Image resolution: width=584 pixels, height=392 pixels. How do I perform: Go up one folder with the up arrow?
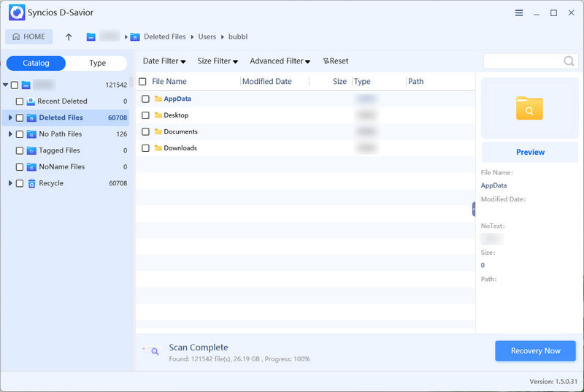(69, 36)
